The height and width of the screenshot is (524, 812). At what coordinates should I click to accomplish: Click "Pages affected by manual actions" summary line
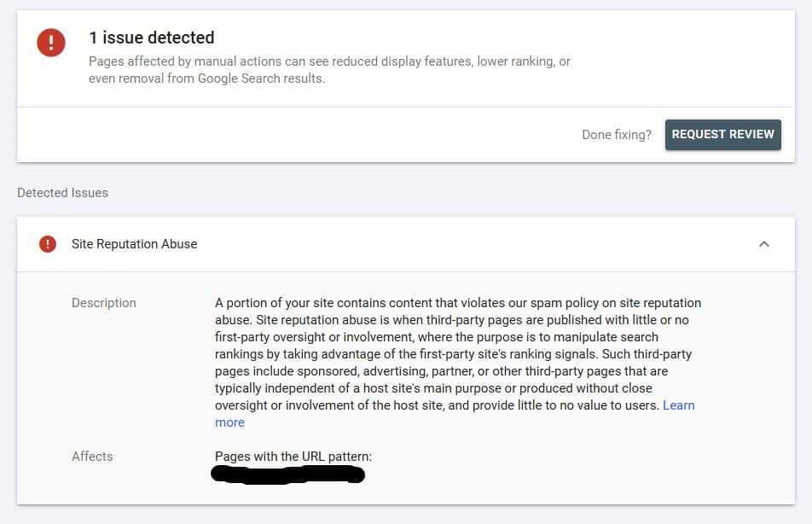coord(329,61)
